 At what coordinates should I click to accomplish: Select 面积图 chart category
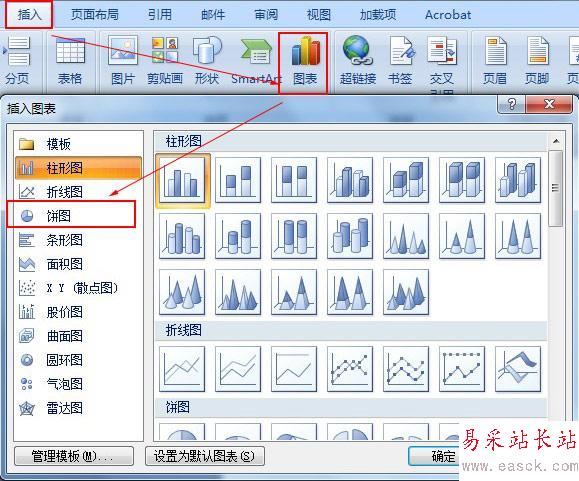coord(78,264)
